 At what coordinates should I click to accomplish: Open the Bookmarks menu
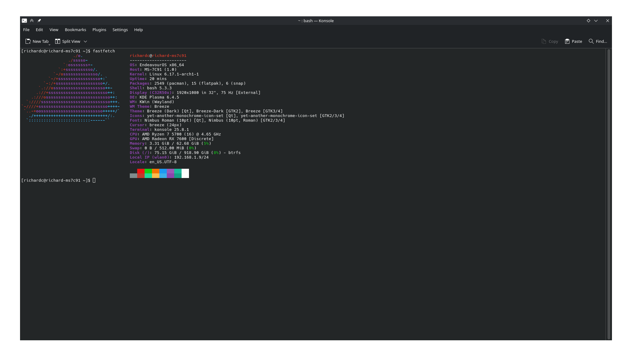pos(75,30)
